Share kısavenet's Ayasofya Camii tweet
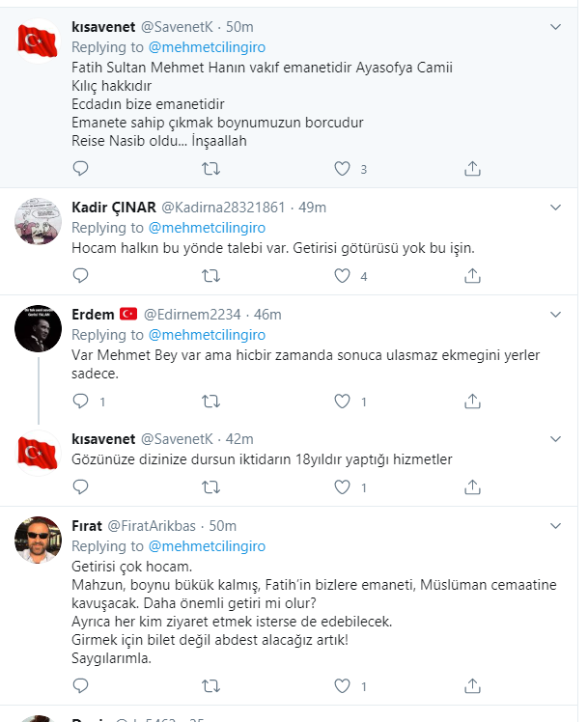Image resolution: width=588 pixels, height=722 pixels. click(x=472, y=168)
